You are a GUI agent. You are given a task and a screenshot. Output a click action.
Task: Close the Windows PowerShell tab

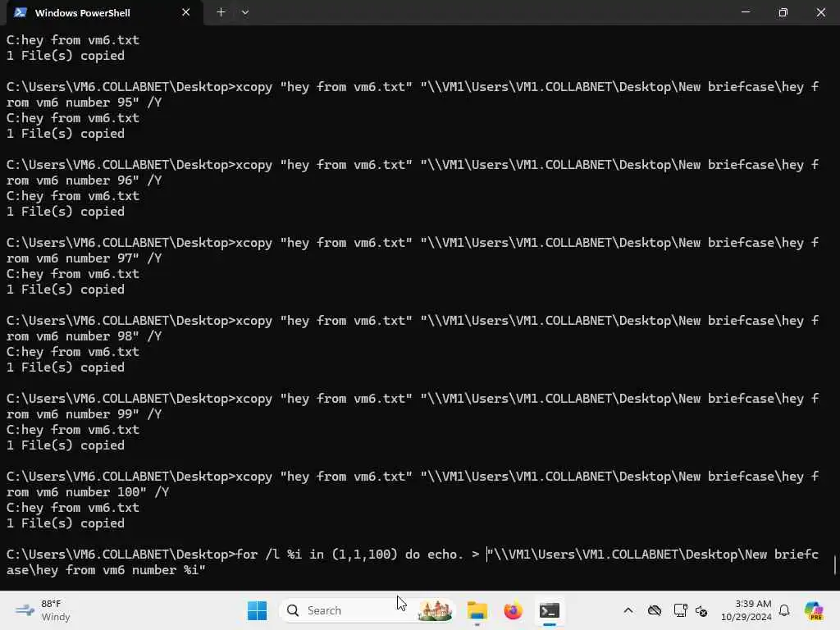(186, 12)
